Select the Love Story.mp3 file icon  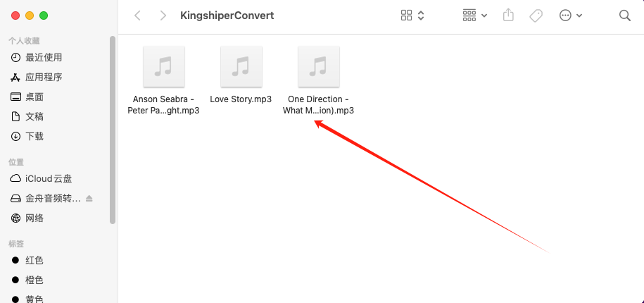coord(241,66)
